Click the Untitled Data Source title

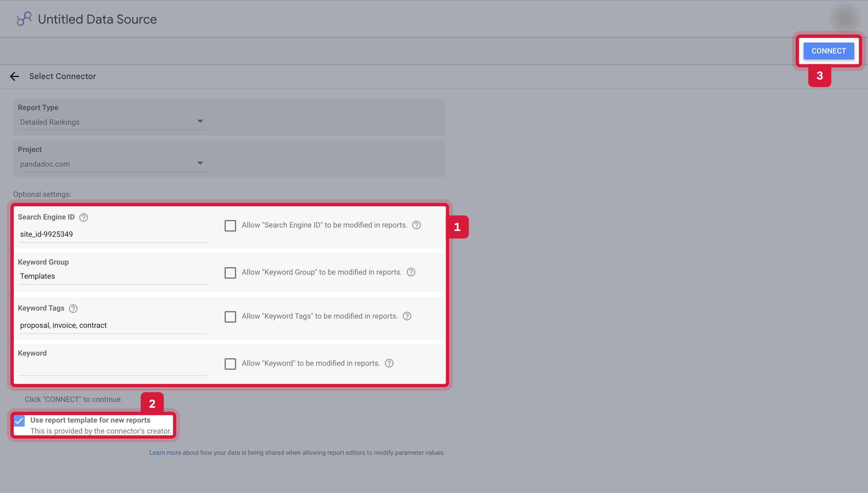(x=97, y=19)
